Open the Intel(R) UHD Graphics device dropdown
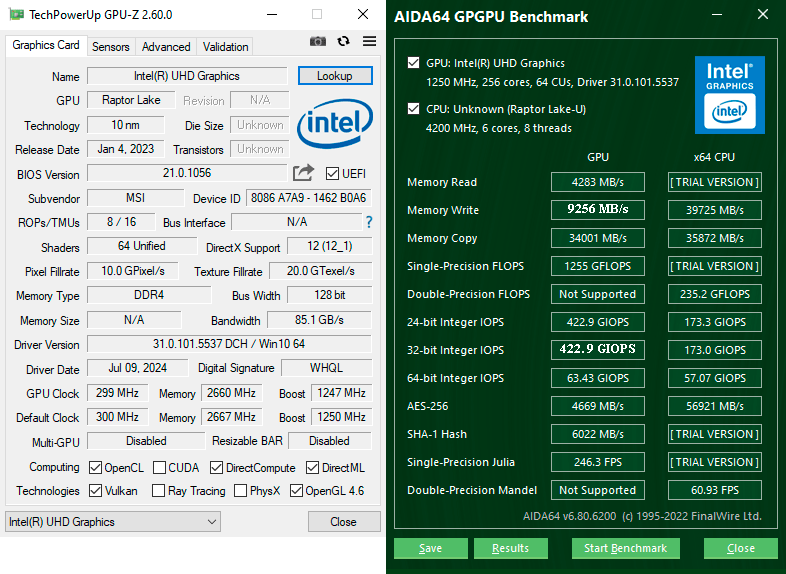This screenshot has width=786, height=574. (x=113, y=522)
